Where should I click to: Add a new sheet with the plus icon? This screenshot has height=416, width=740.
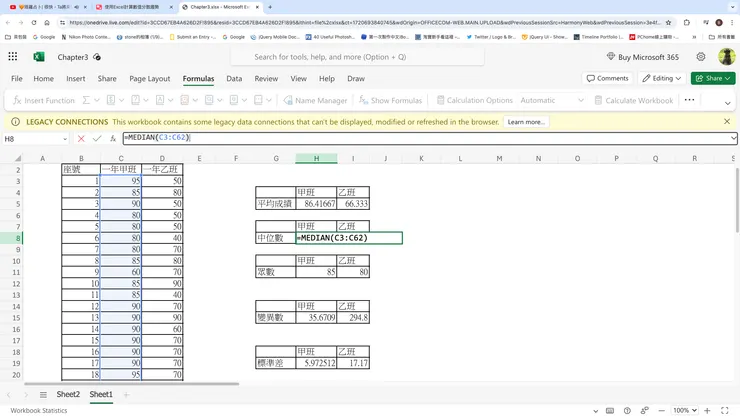coord(126,394)
